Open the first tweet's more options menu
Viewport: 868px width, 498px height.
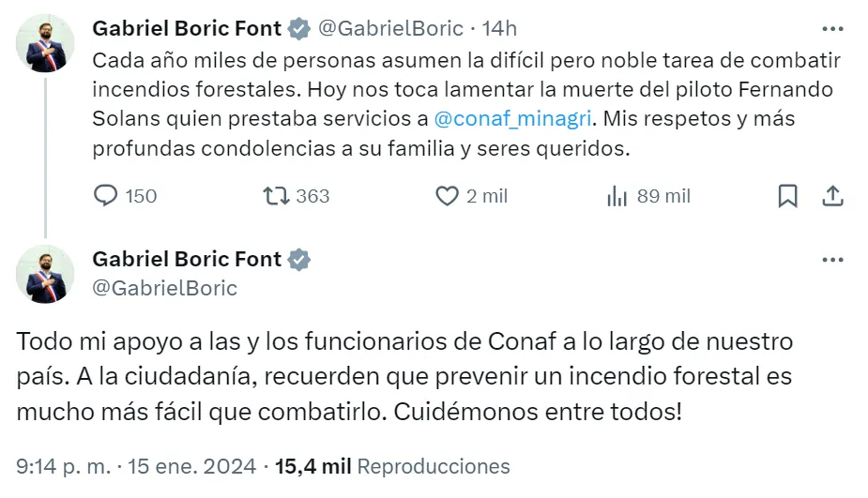click(832, 28)
